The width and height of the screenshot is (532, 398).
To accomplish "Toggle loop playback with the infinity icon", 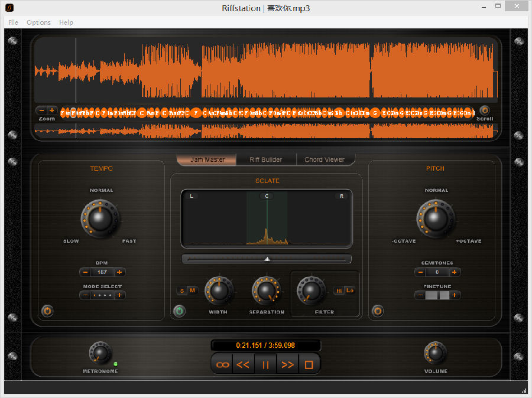I will click(x=222, y=365).
